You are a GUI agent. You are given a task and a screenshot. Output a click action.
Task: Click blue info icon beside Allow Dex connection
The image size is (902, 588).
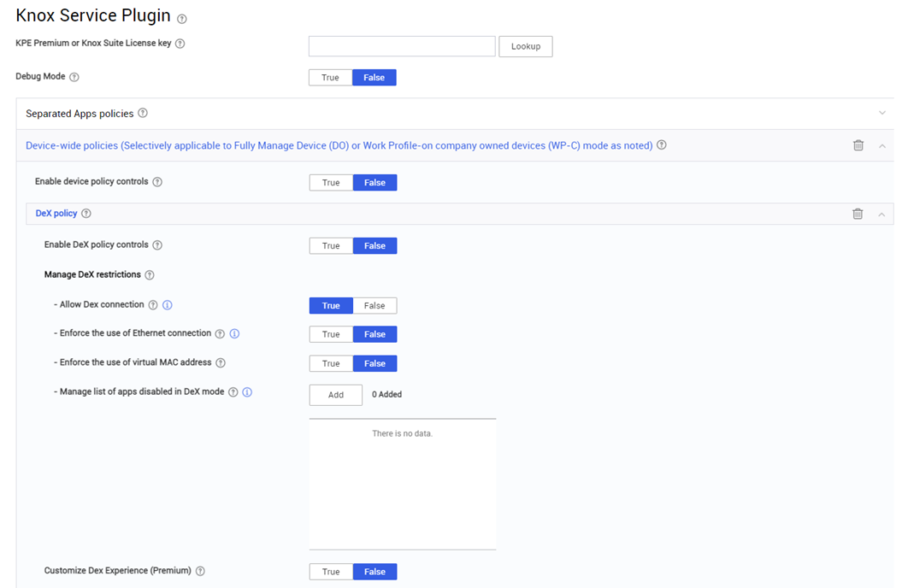tap(168, 305)
